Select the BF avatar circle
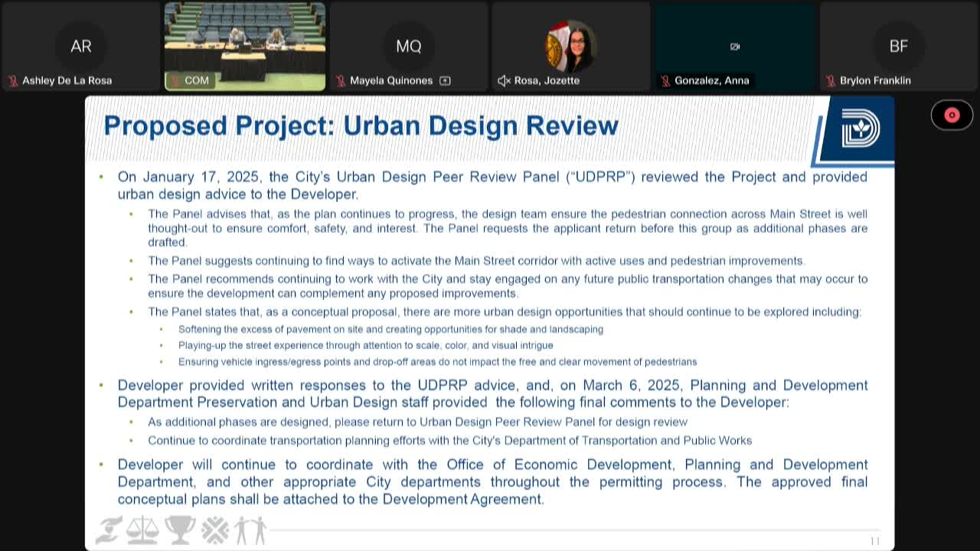This screenshot has width=980, height=551. point(899,46)
